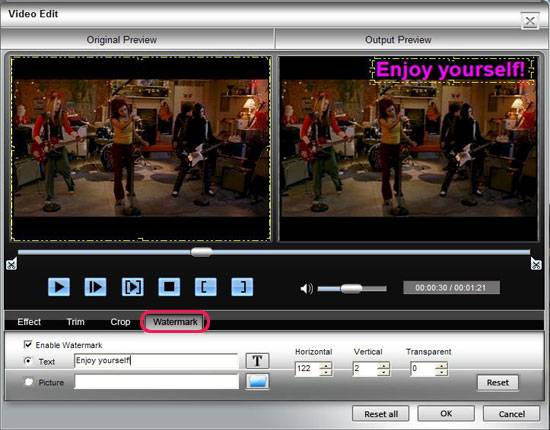Click the play-selection bracket button

coord(132,287)
